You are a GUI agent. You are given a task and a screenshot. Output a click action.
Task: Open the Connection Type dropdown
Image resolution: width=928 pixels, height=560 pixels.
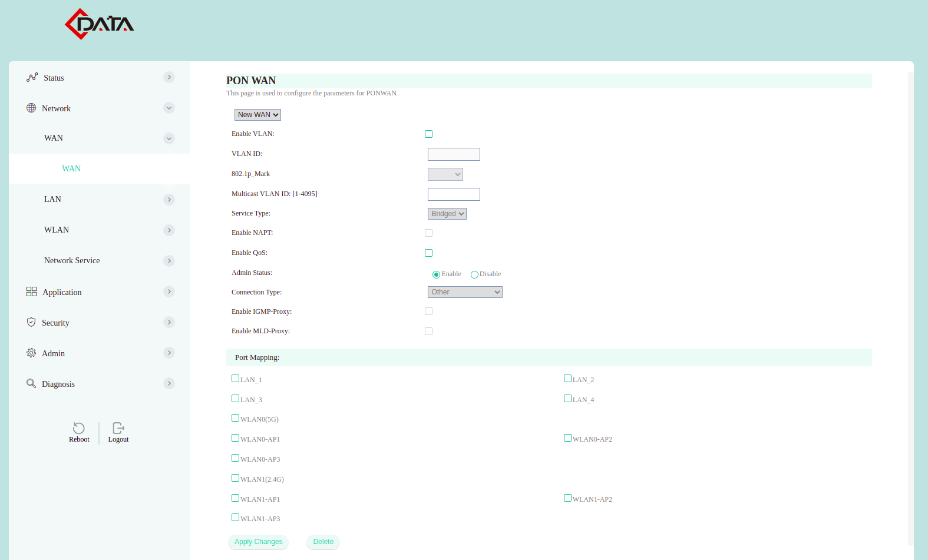(x=464, y=292)
